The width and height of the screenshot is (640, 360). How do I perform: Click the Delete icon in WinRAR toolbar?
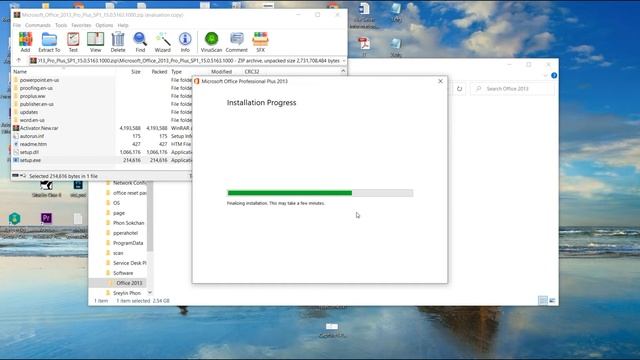click(x=118, y=42)
